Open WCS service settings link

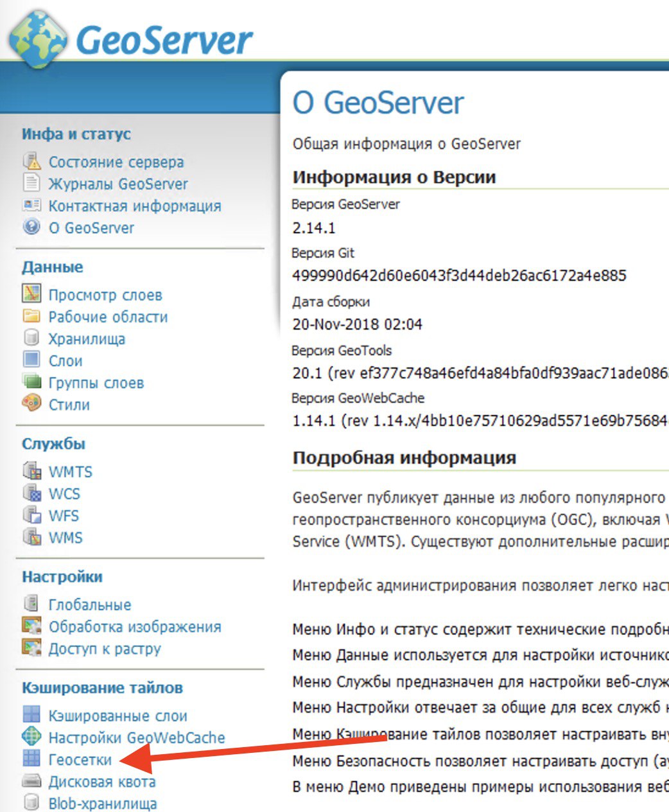(65, 493)
